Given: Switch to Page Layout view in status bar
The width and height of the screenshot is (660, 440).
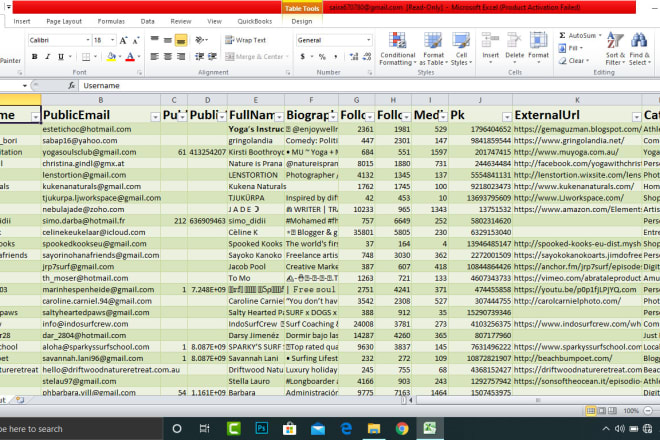Looking at the screenshot, I should tap(601, 411).
